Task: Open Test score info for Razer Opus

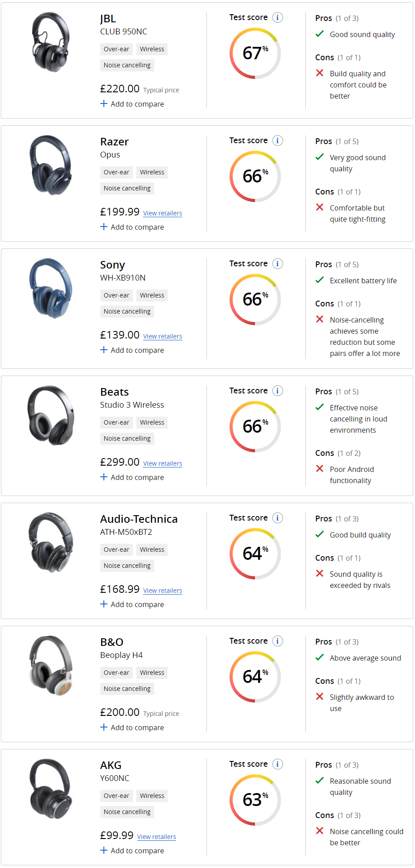Action: (x=278, y=141)
